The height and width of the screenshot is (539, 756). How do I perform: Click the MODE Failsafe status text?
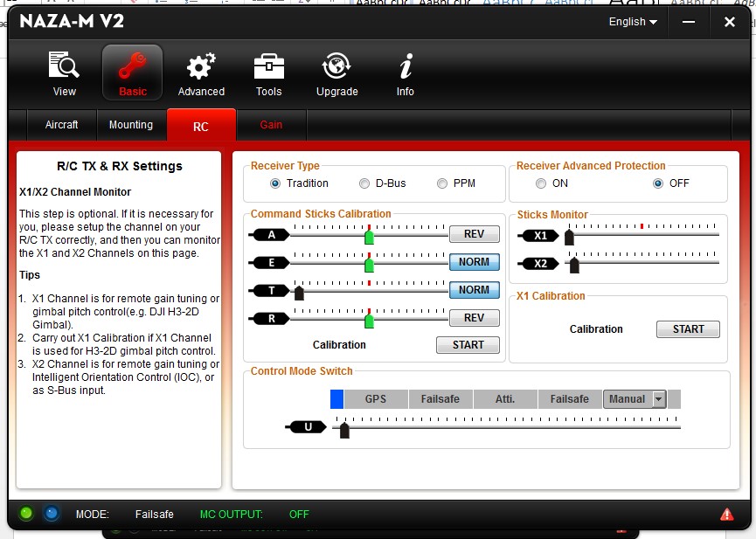pos(124,515)
